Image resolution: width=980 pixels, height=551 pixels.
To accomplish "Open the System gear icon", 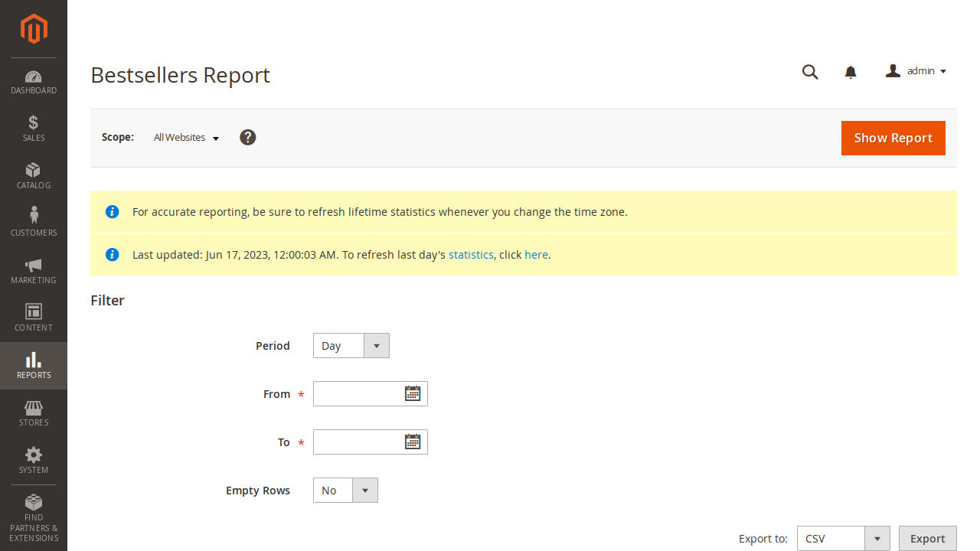I will click(x=34, y=455).
